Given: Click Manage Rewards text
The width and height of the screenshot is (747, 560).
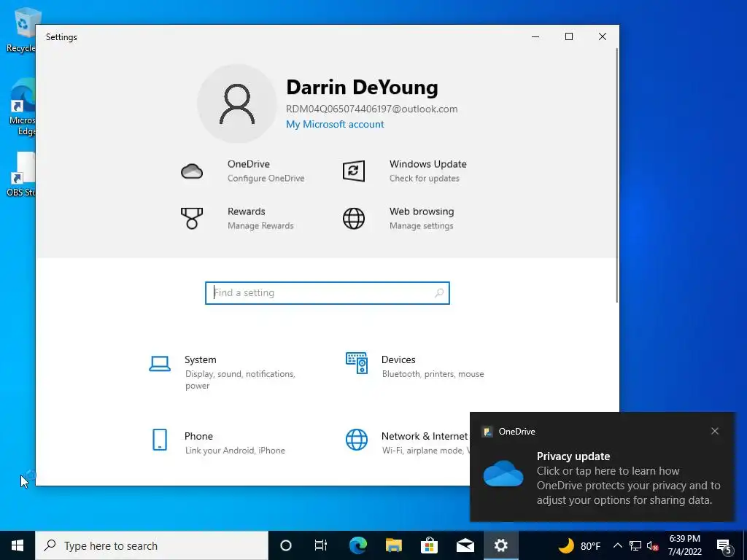Looking at the screenshot, I should pyautogui.click(x=260, y=226).
